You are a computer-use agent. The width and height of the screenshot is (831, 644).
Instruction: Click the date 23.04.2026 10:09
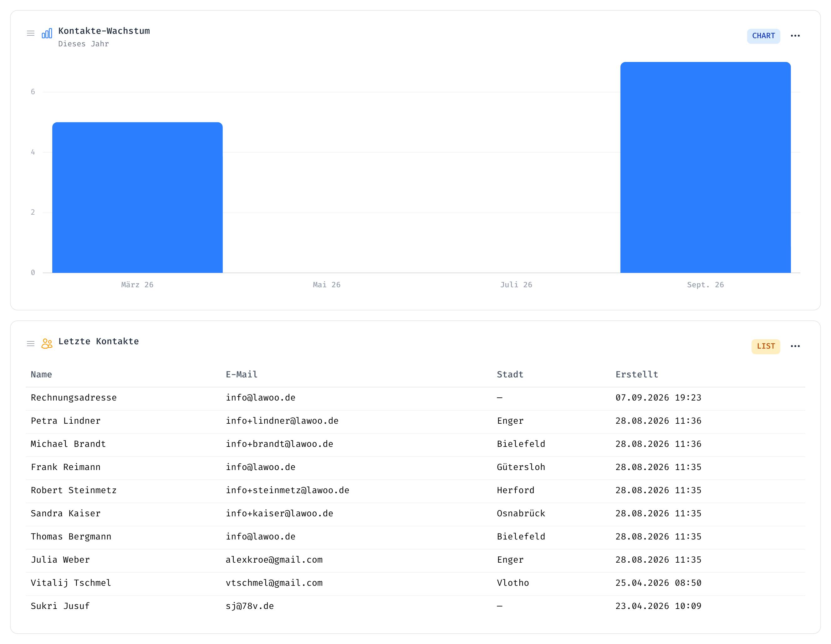(x=658, y=606)
